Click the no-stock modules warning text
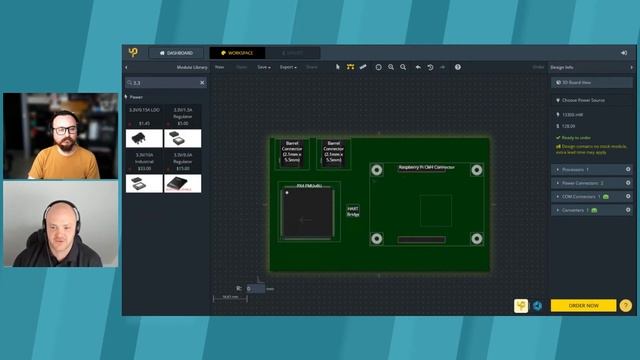 [592, 149]
